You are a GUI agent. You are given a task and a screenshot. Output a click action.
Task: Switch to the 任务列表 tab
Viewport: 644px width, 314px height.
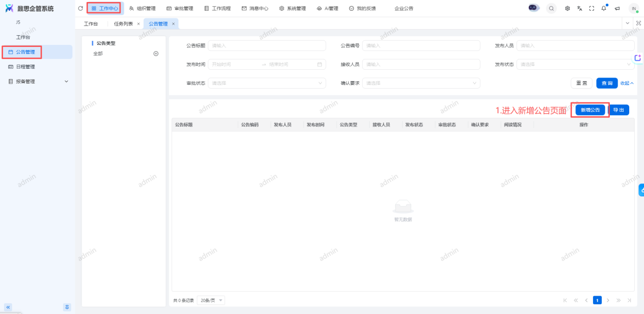click(x=123, y=24)
